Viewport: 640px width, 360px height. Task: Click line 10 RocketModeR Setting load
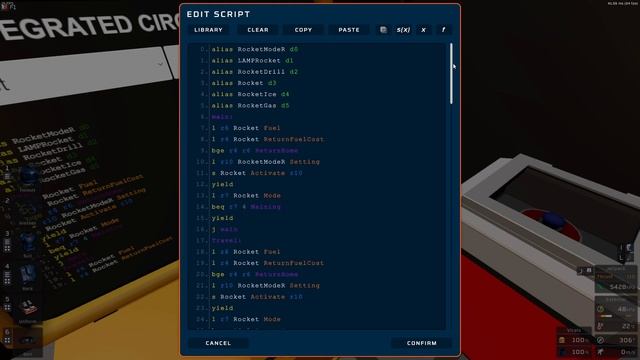pyautogui.click(x=265, y=162)
